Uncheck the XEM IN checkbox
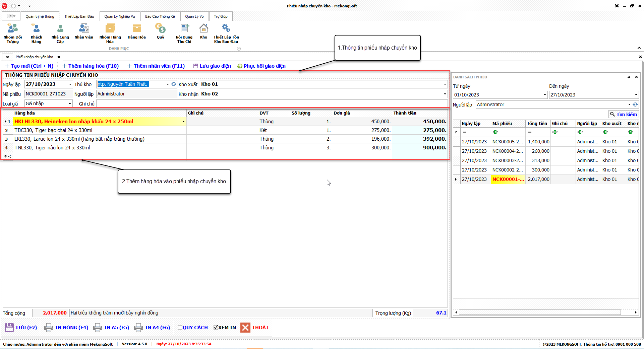The image size is (644, 349). 216,328
